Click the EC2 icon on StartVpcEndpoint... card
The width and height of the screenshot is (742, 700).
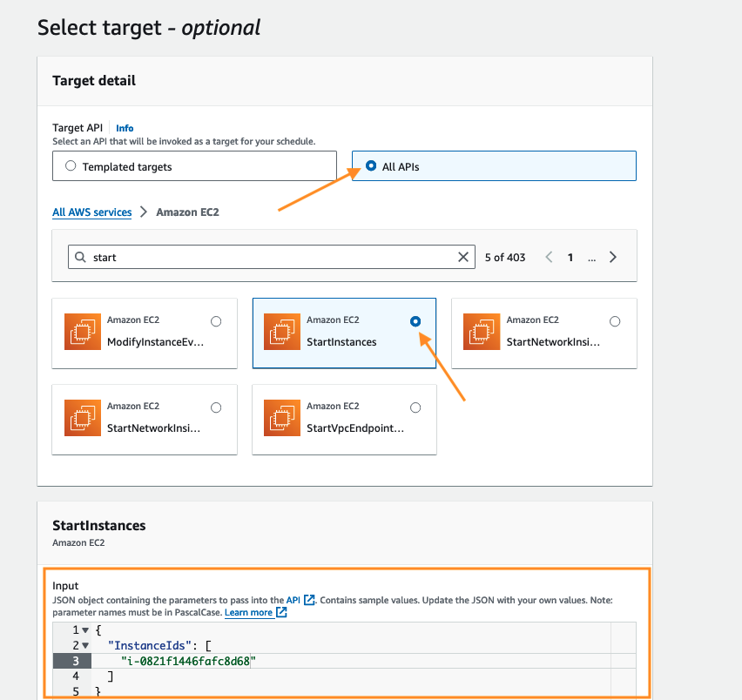pyautogui.click(x=283, y=419)
